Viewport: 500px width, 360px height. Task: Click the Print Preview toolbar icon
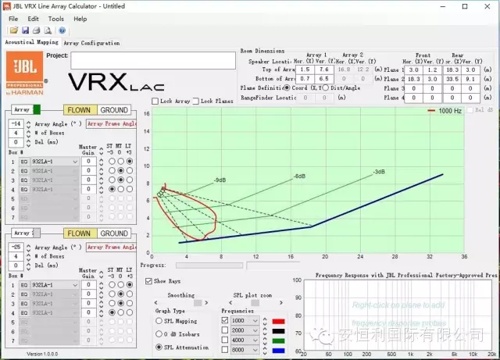pos(48,31)
